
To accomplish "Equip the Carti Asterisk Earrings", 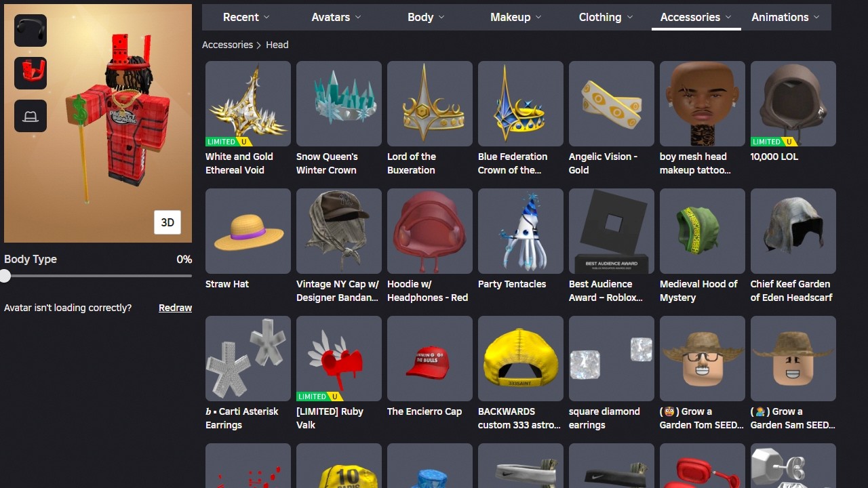I will tap(248, 359).
